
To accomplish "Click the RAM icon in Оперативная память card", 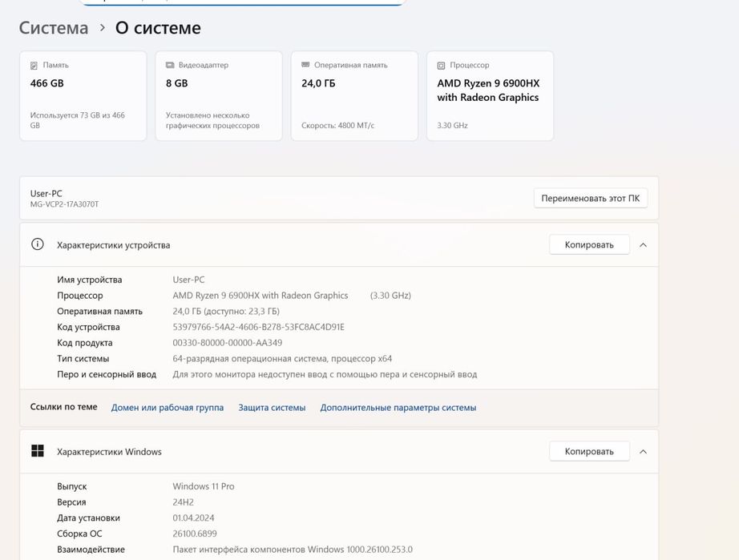I will pos(305,66).
